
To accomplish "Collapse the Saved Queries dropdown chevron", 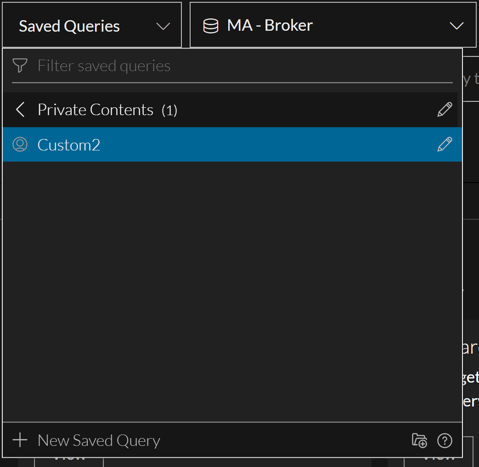I will (163, 26).
